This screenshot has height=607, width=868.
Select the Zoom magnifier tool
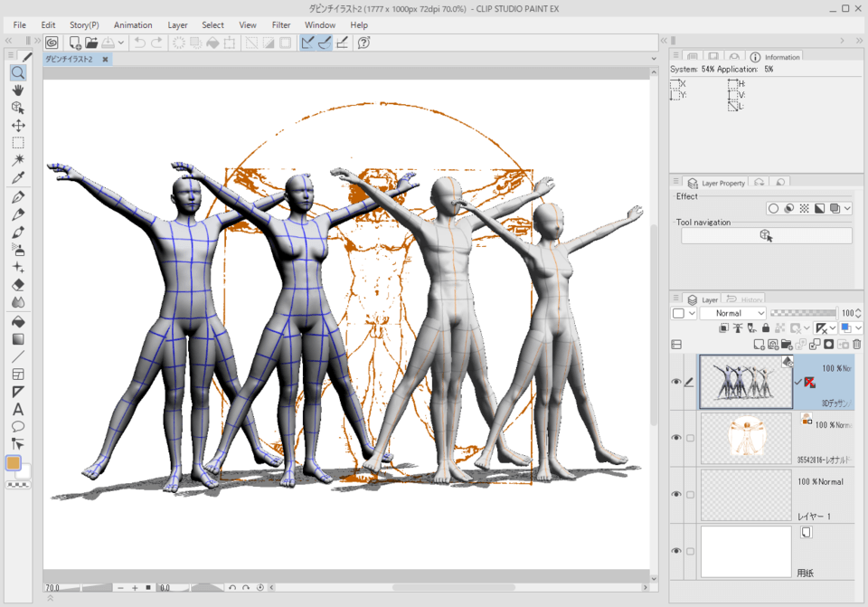pos(18,72)
